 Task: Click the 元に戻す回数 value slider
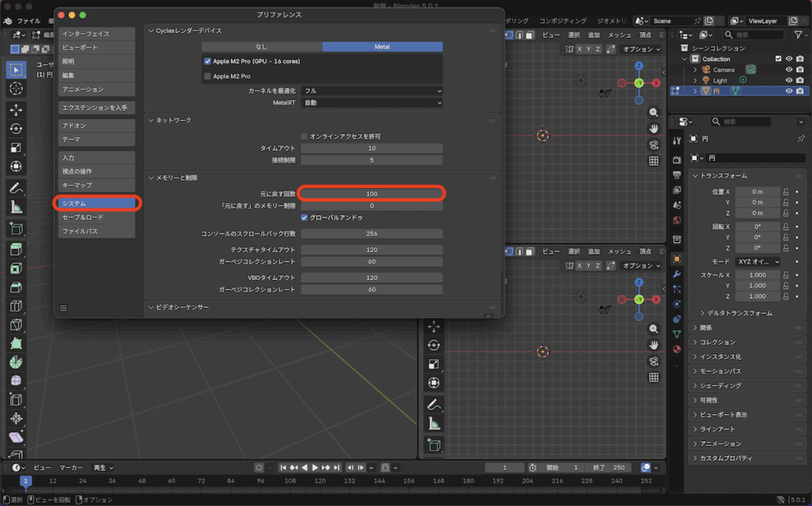pyautogui.click(x=371, y=194)
